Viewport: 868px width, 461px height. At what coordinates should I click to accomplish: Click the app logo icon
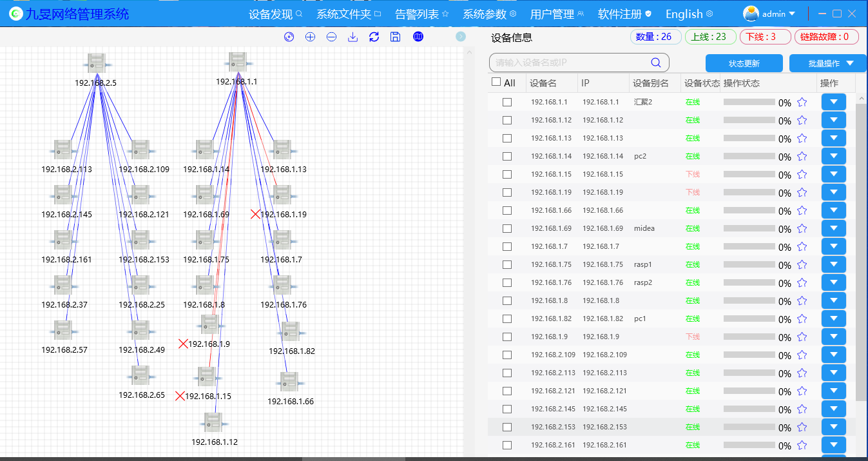click(x=15, y=14)
